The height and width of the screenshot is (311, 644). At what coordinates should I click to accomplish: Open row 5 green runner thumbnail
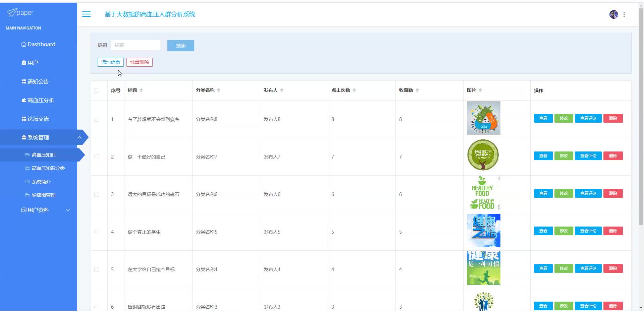[x=484, y=268]
